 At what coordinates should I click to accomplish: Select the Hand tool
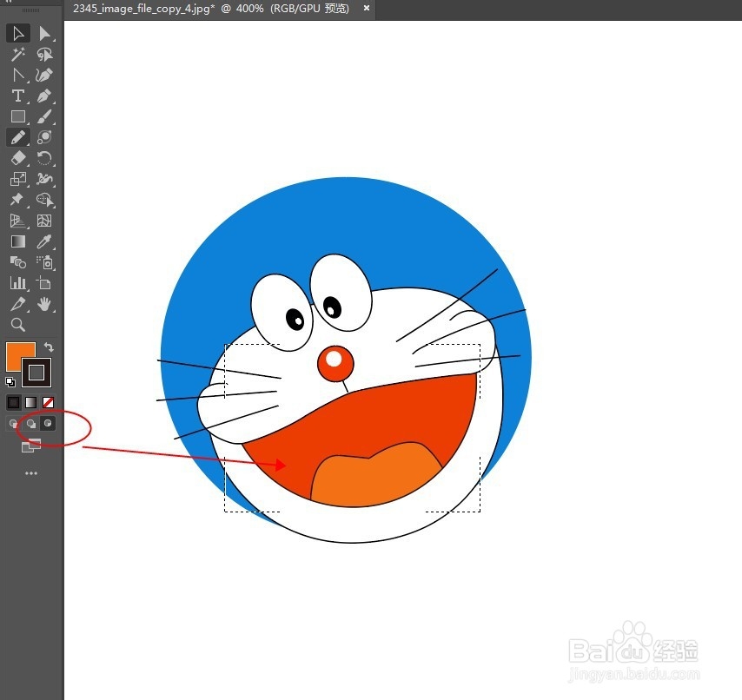point(44,304)
